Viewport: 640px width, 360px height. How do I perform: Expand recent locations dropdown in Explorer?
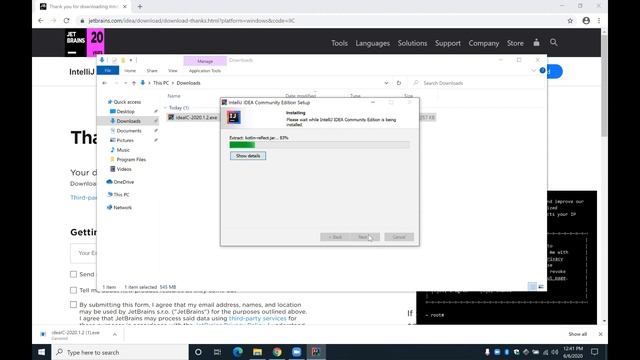pos(125,83)
